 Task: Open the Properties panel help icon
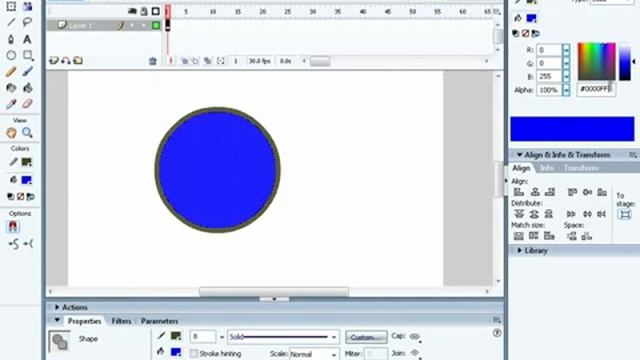497,333
